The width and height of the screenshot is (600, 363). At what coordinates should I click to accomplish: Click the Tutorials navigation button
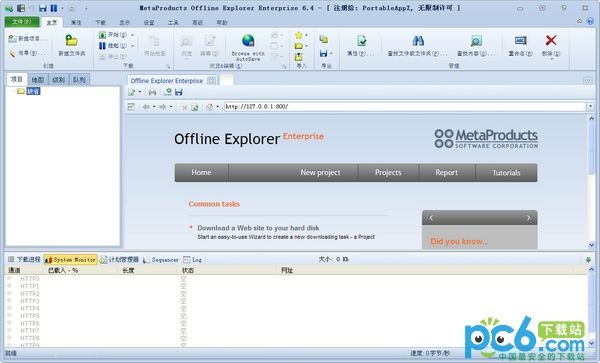(506, 173)
